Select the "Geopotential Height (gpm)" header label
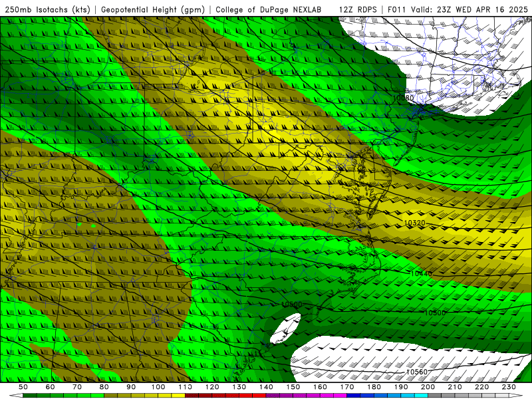 point(153,9)
